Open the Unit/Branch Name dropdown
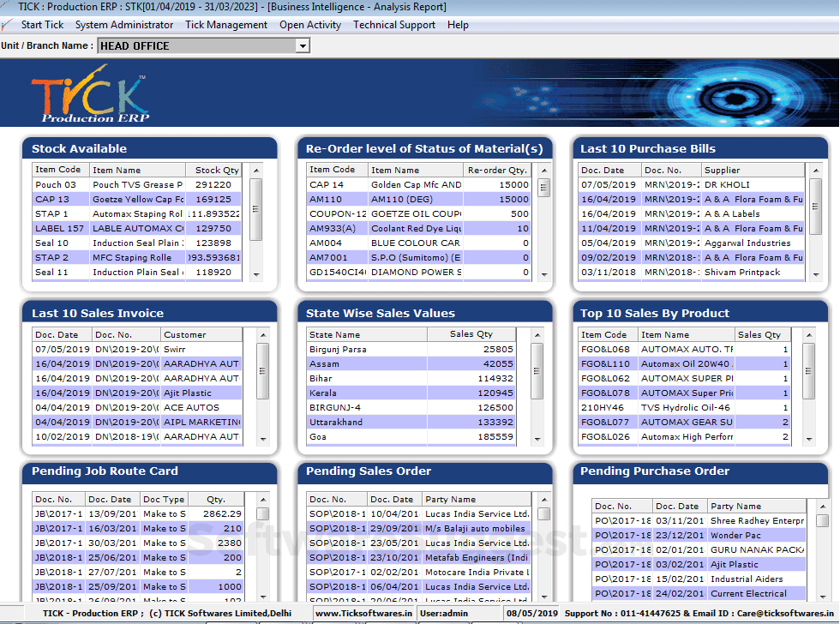Image resolution: width=840 pixels, height=624 pixels. pyautogui.click(x=303, y=45)
